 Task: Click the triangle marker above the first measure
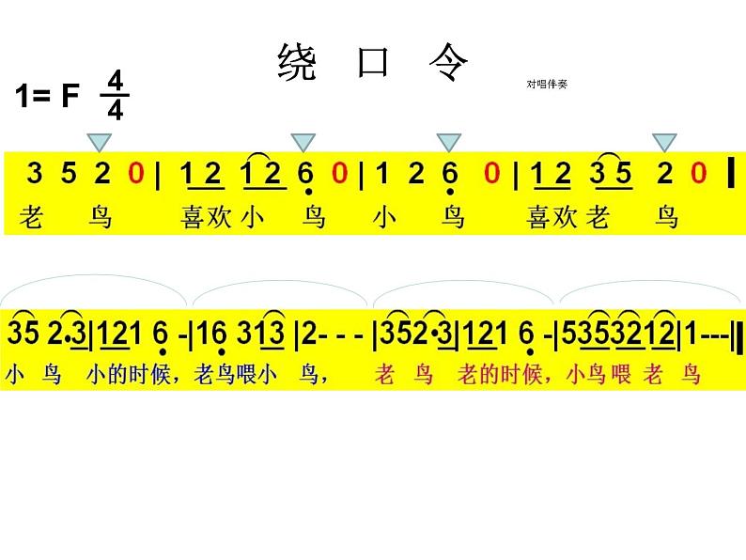click(100, 143)
